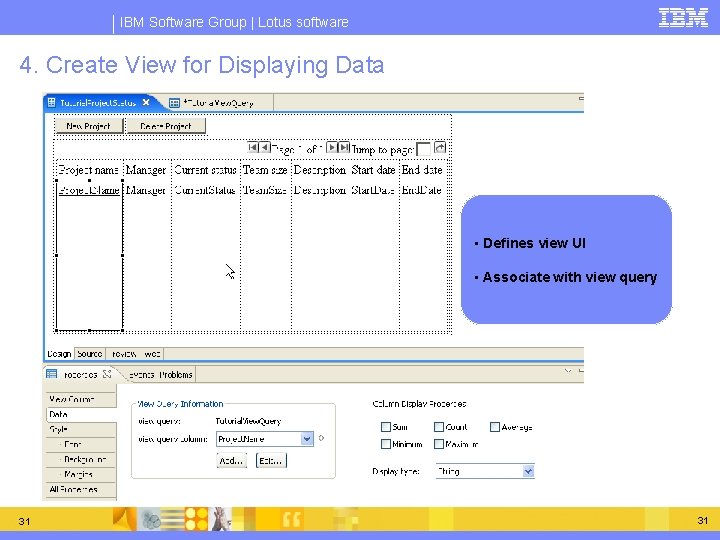Open Properties tab
Screen dimensions: 720x540
[x=80, y=375]
